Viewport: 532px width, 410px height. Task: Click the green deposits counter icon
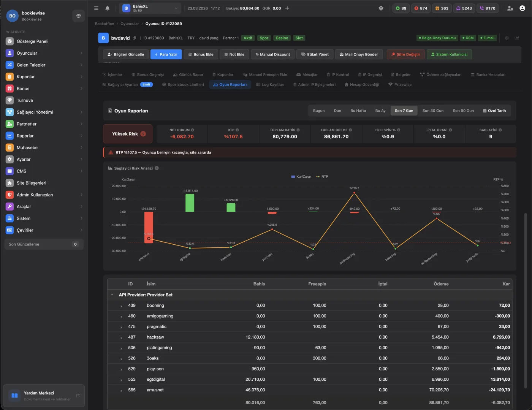[398, 8]
